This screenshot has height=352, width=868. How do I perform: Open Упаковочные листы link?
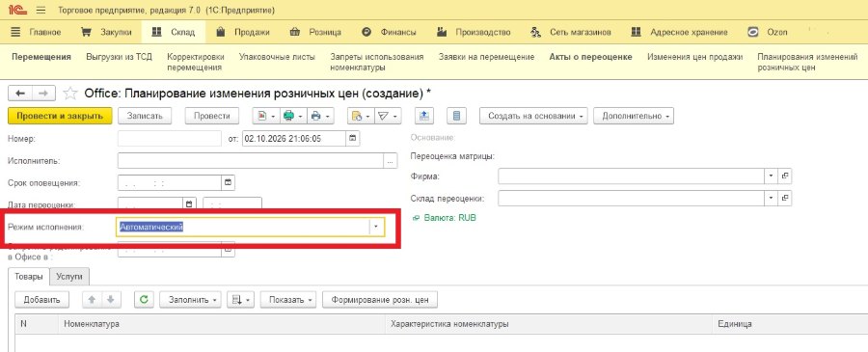[x=277, y=57]
